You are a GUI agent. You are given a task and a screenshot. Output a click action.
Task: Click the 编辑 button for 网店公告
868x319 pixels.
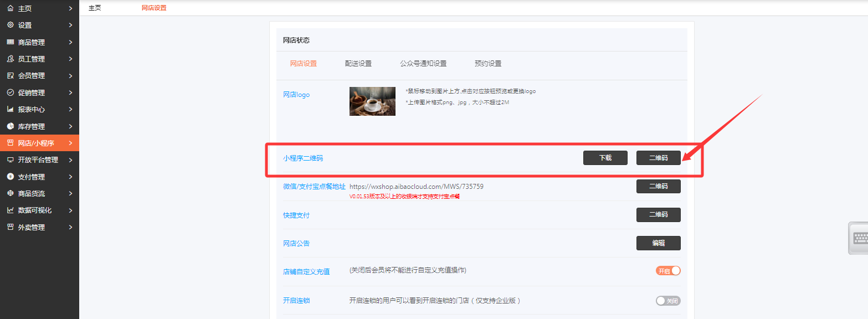click(x=658, y=243)
